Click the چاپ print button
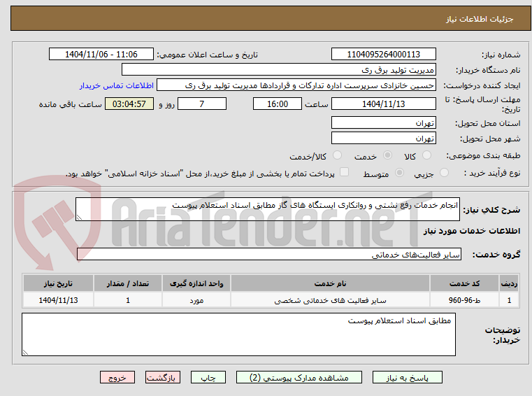Screen dimensions: 532x396 click(x=208, y=377)
